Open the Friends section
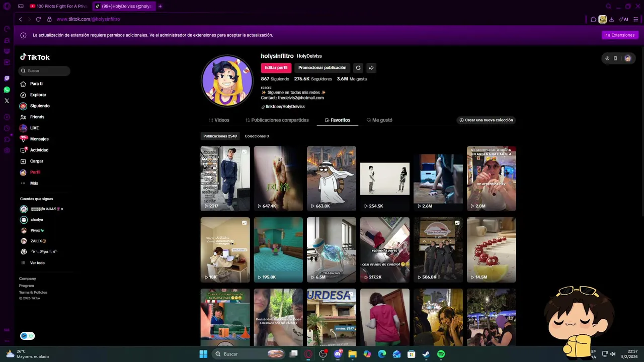Image resolution: width=644 pixels, height=362 pixels. (x=37, y=117)
